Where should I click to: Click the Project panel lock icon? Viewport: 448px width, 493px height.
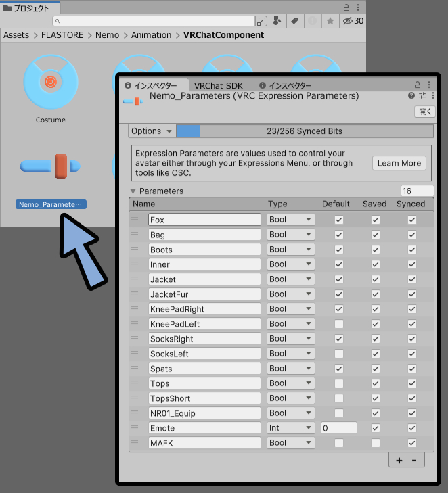(346, 7)
